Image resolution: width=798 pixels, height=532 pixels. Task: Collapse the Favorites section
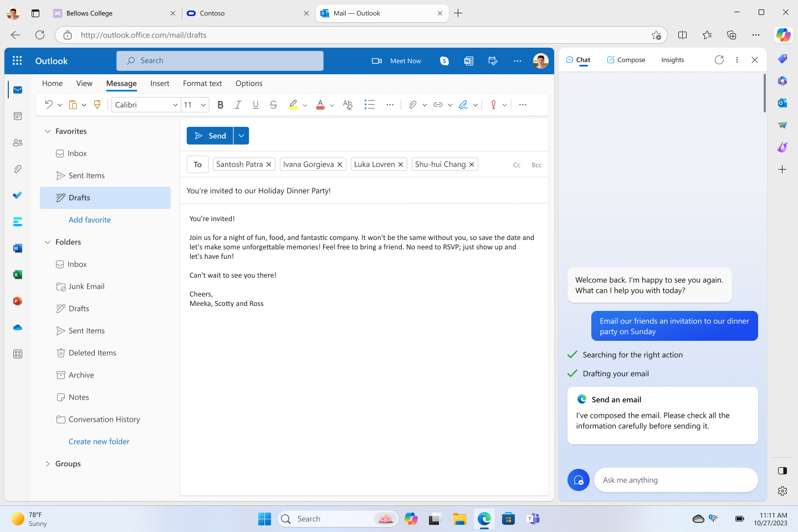pyautogui.click(x=47, y=131)
